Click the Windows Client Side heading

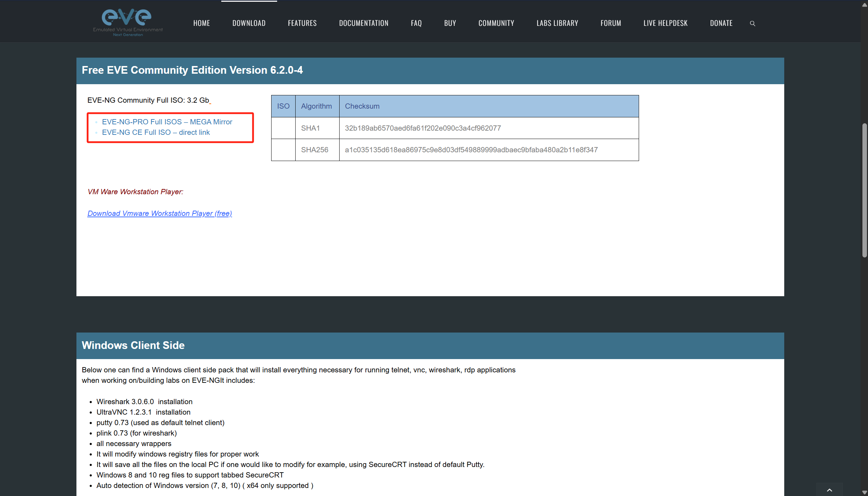click(133, 345)
